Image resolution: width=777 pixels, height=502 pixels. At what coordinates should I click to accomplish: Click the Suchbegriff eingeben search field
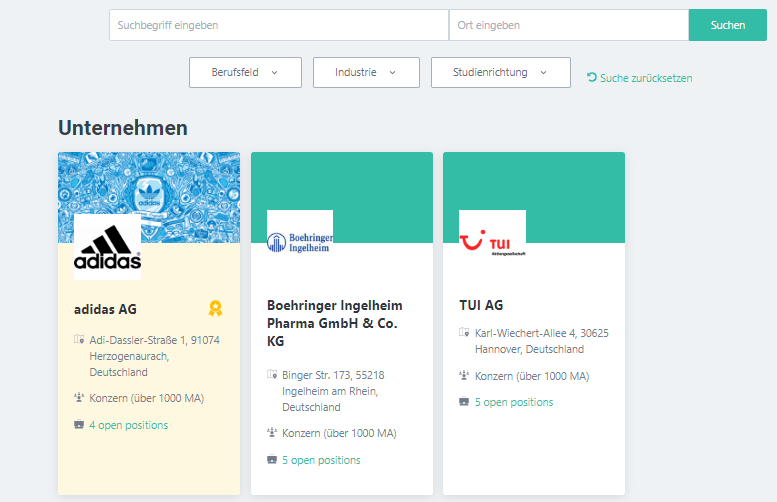pyautogui.click(x=279, y=25)
